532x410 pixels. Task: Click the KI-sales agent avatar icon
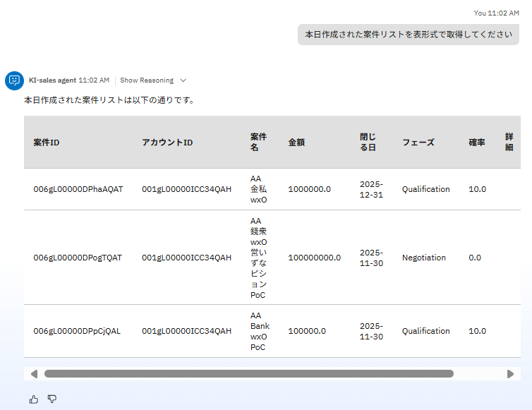tap(14, 80)
